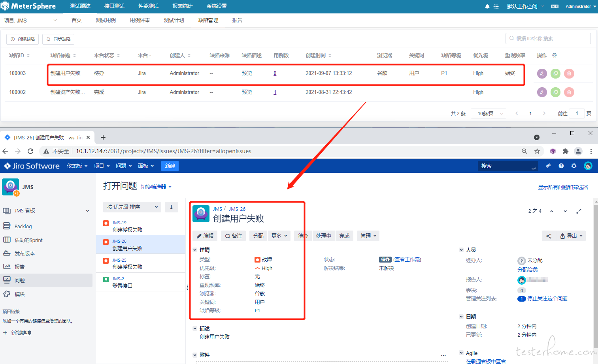Open Jira 仪表板 menu
This screenshot has width=598, height=364.
(x=77, y=166)
